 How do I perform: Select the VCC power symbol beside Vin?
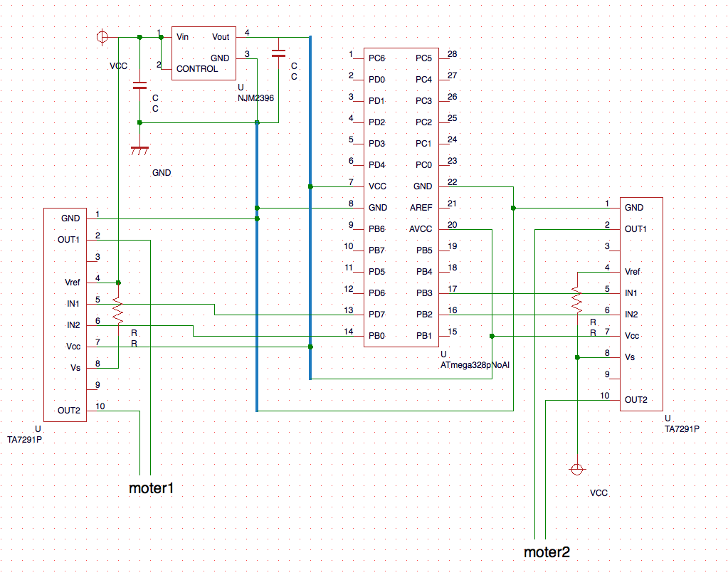point(102,37)
